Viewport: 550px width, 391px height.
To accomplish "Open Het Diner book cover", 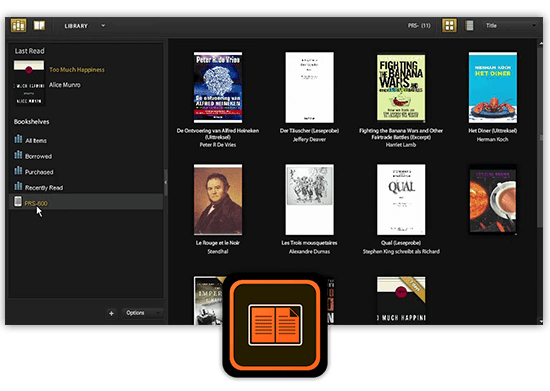I will [492, 87].
